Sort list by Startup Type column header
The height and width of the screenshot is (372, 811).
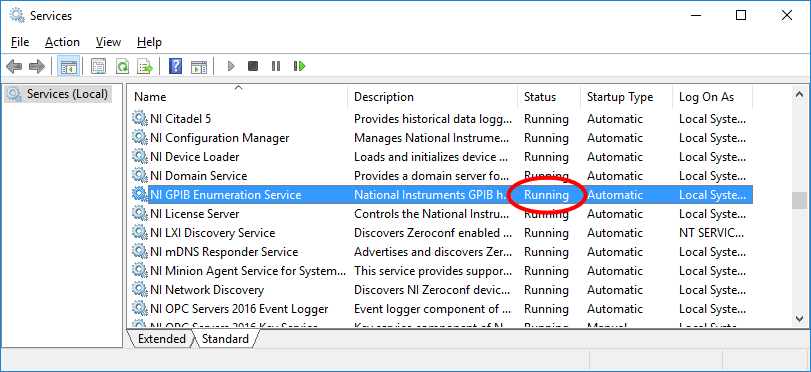point(620,97)
